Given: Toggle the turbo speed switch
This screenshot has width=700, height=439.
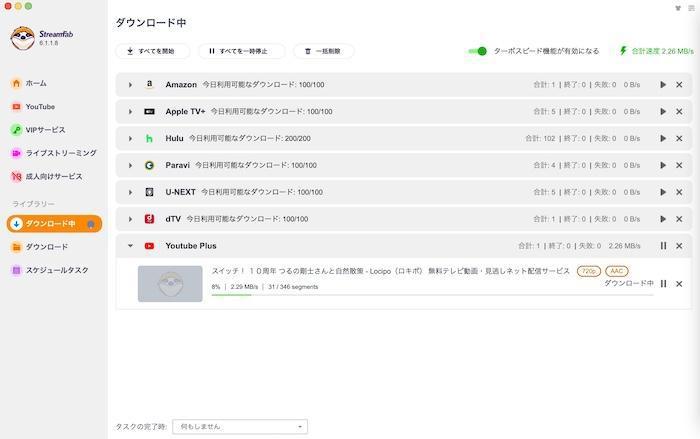Looking at the screenshot, I should [478, 51].
